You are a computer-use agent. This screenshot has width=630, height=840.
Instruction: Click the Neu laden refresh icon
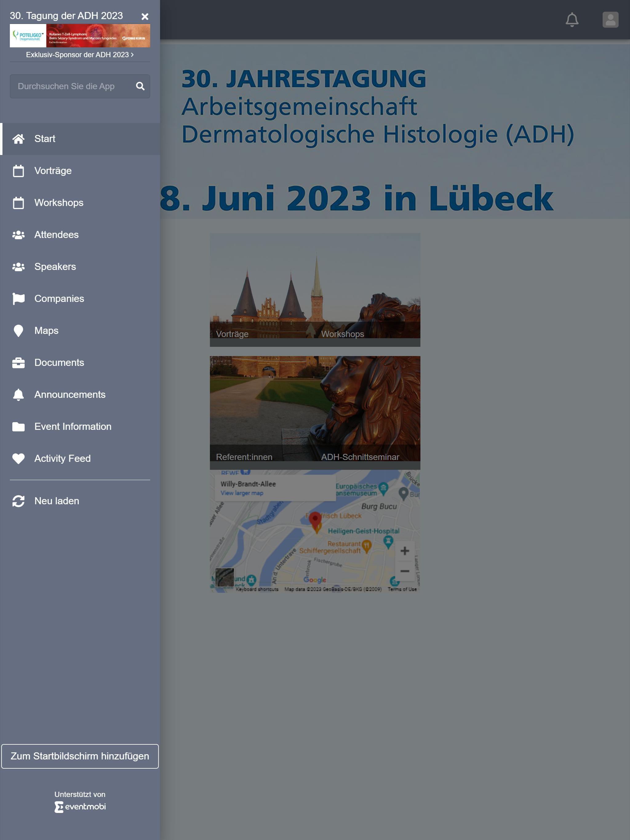click(x=18, y=501)
